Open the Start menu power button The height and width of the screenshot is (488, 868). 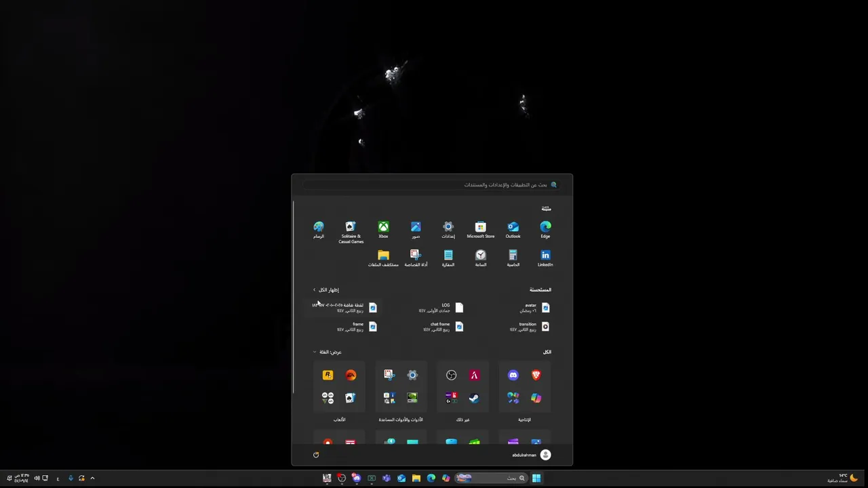tap(316, 455)
